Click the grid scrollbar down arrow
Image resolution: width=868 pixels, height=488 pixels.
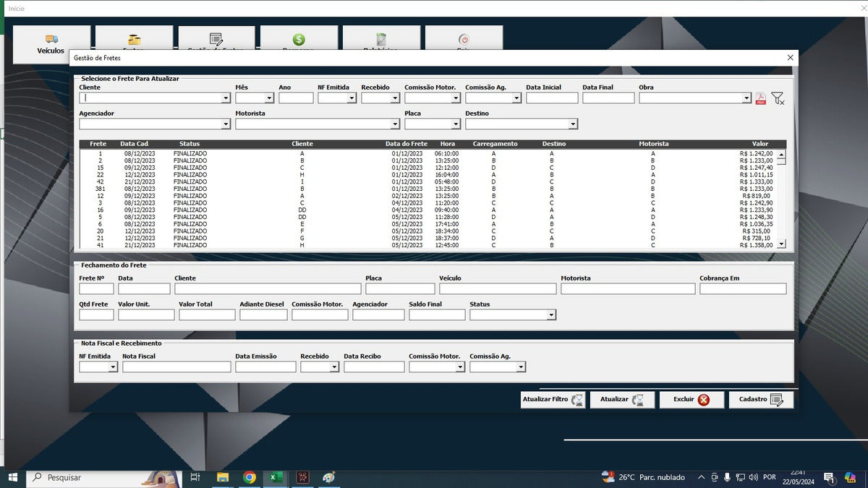[782, 245]
